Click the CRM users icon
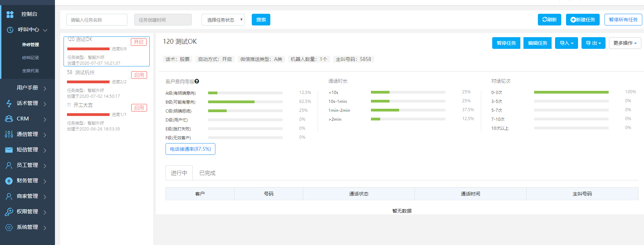Viewport: 644px width, 245px height. coord(9,119)
